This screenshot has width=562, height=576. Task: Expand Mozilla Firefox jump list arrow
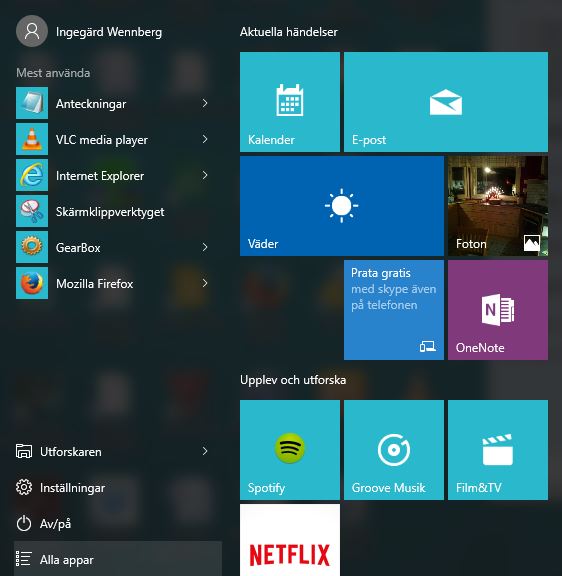205,283
